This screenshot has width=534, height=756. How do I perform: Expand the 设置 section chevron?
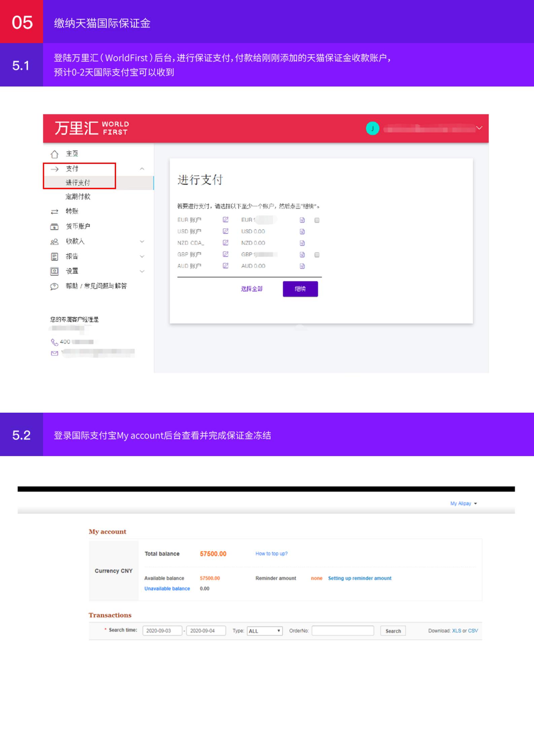point(142,271)
